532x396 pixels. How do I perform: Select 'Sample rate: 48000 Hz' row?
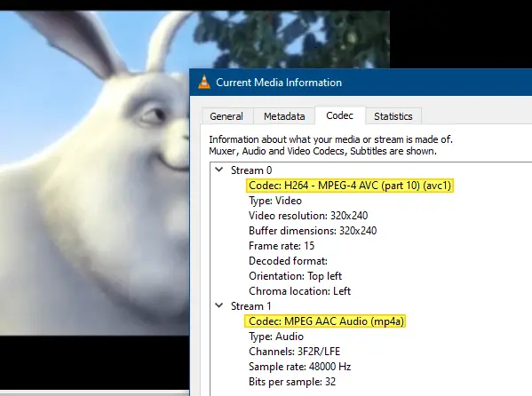[299, 367]
